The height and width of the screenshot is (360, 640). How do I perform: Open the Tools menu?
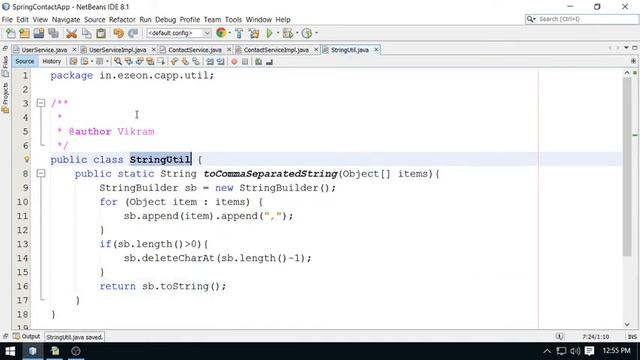pos(233,20)
